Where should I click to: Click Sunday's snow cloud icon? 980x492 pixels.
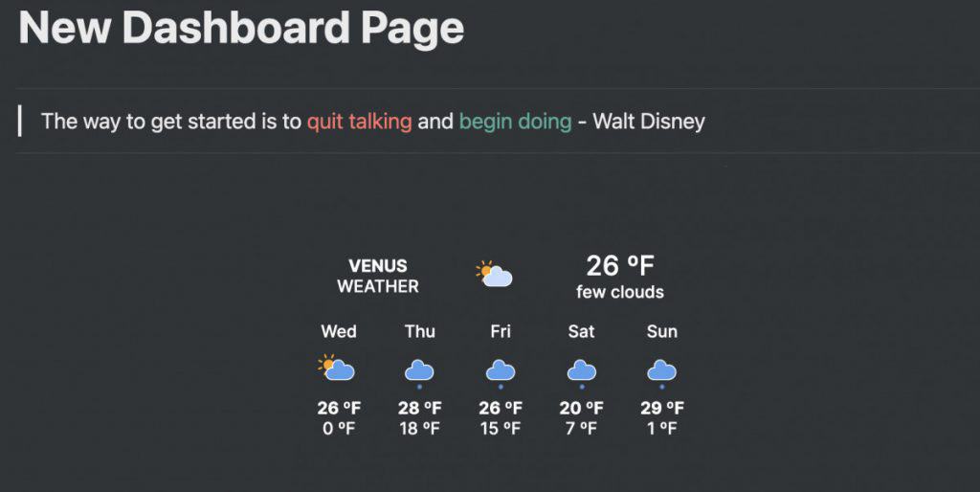[x=662, y=373]
